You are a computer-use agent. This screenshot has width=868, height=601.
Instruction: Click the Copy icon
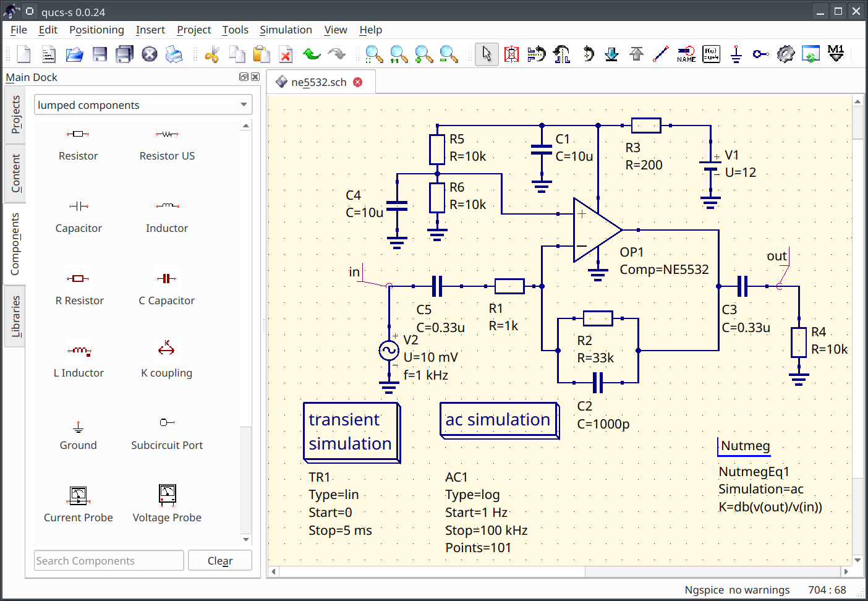237,54
